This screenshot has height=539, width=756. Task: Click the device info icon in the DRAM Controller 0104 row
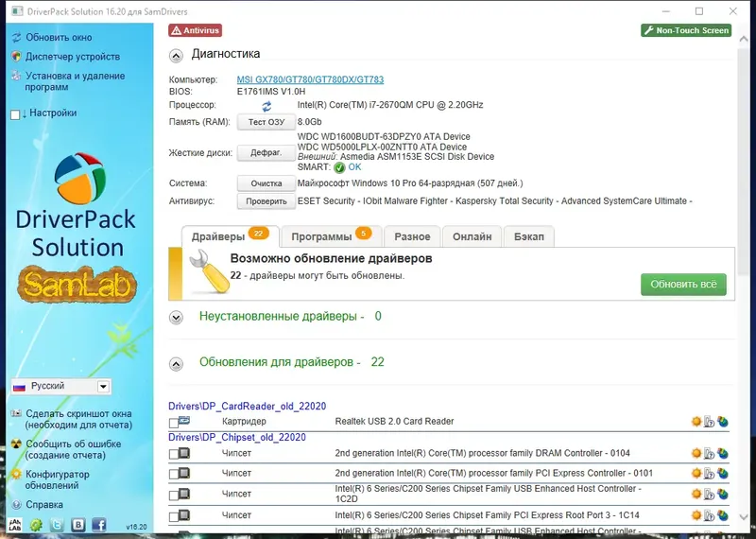[x=710, y=454]
